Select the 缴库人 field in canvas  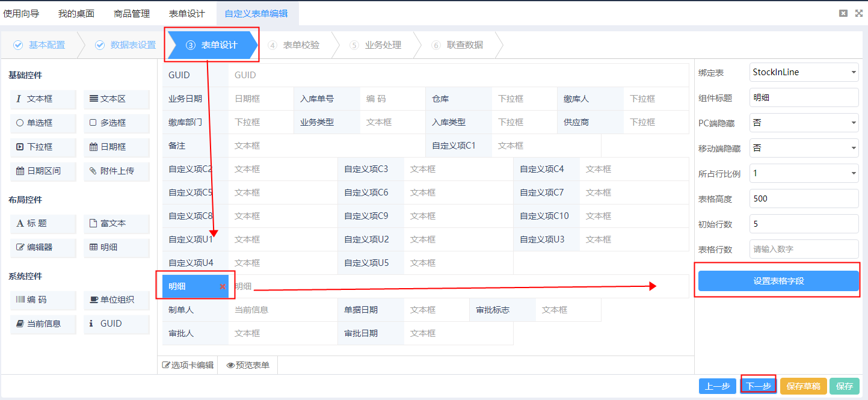624,99
